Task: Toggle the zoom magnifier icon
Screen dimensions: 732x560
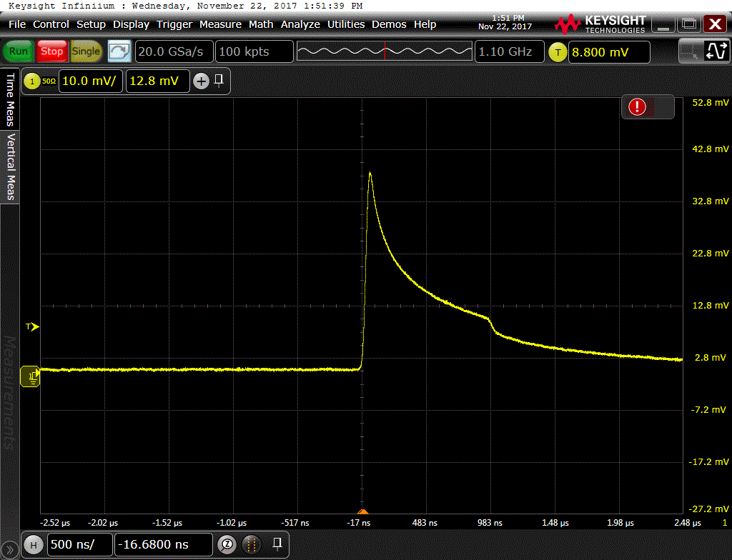Action: (x=227, y=544)
